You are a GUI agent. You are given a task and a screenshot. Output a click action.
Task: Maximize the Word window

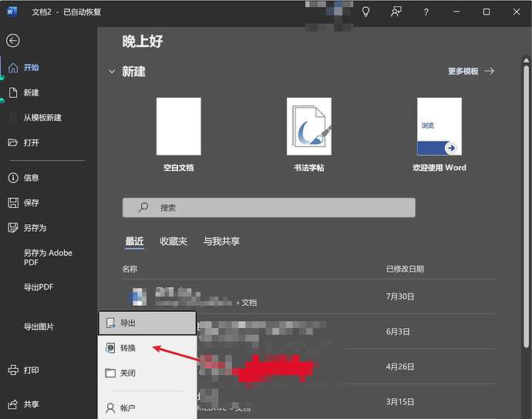487,12
